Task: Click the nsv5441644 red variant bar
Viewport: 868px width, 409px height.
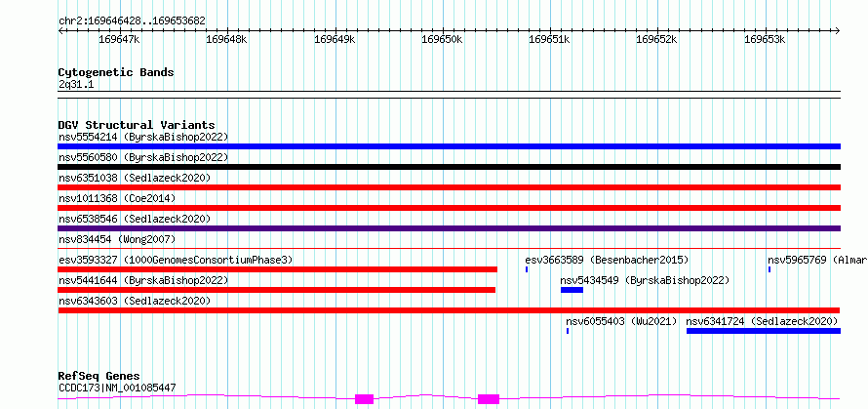Action: [276, 290]
